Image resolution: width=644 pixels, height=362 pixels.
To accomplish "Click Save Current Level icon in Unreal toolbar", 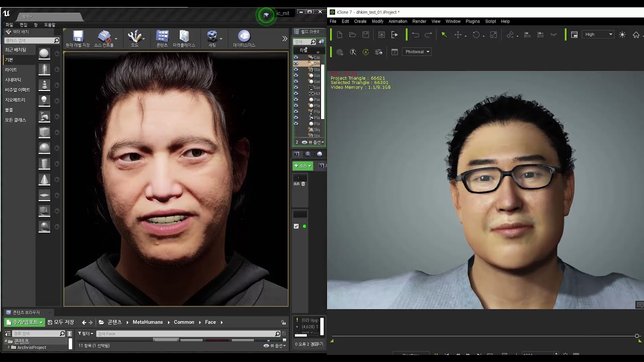I will [77, 36].
